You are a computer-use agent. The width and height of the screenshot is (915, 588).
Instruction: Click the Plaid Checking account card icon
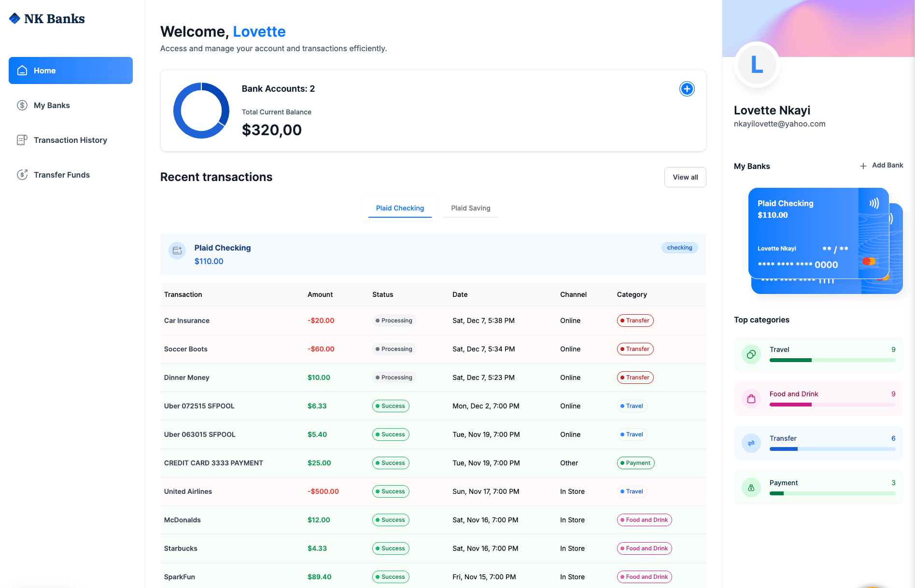177,251
